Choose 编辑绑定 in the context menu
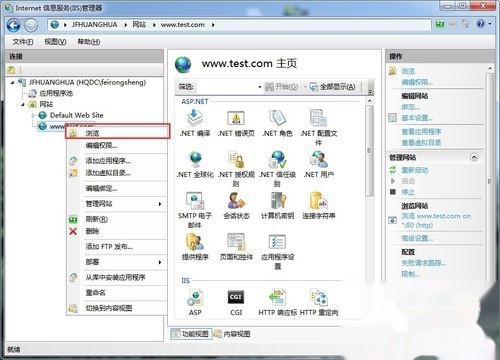The height and width of the screenshot is (360, 500). point(117,188)
